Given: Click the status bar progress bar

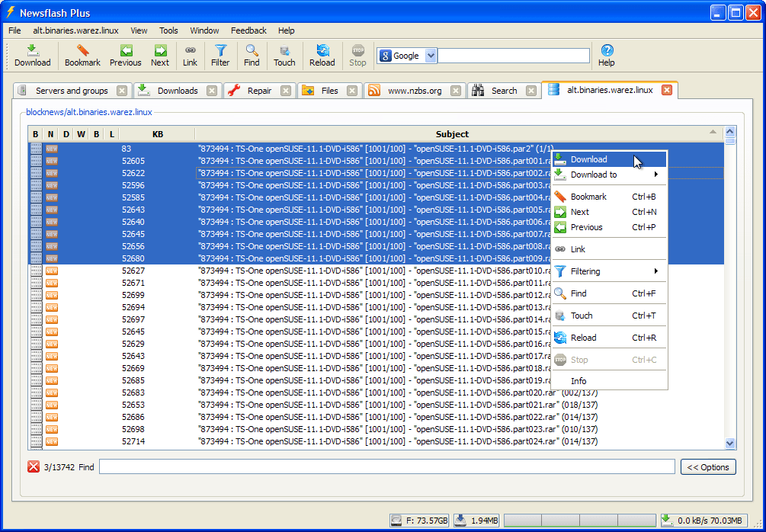Looking at the screenshot, I should (579, 521).
